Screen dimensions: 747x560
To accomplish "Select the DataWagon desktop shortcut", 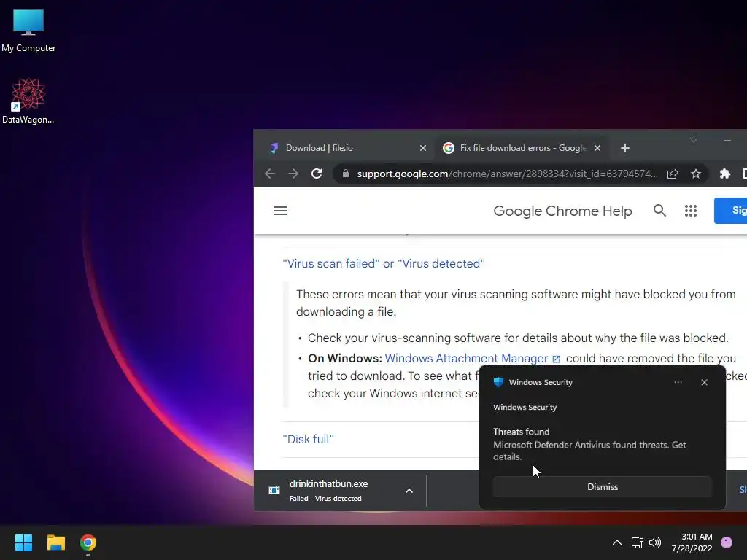I will click(28, 101).
